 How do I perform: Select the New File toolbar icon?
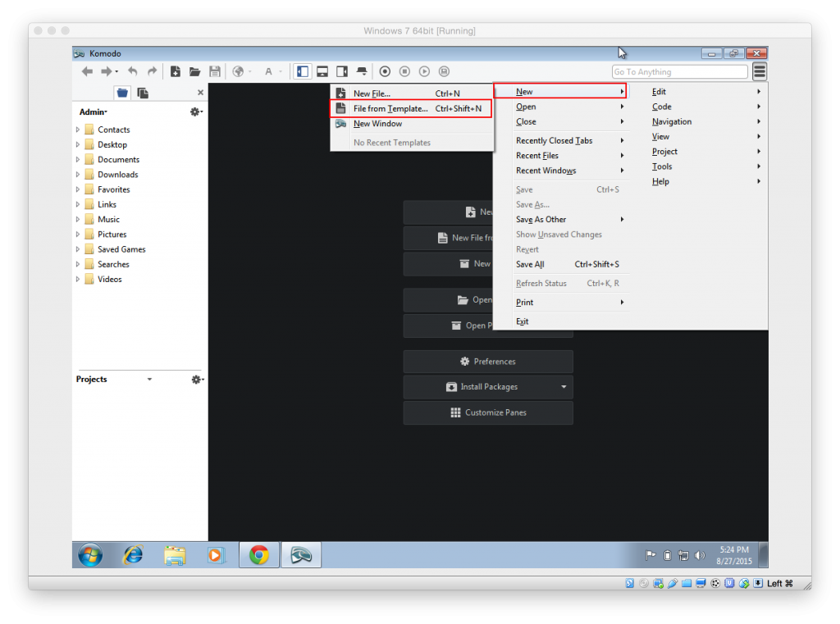click(x=176, y=71)
